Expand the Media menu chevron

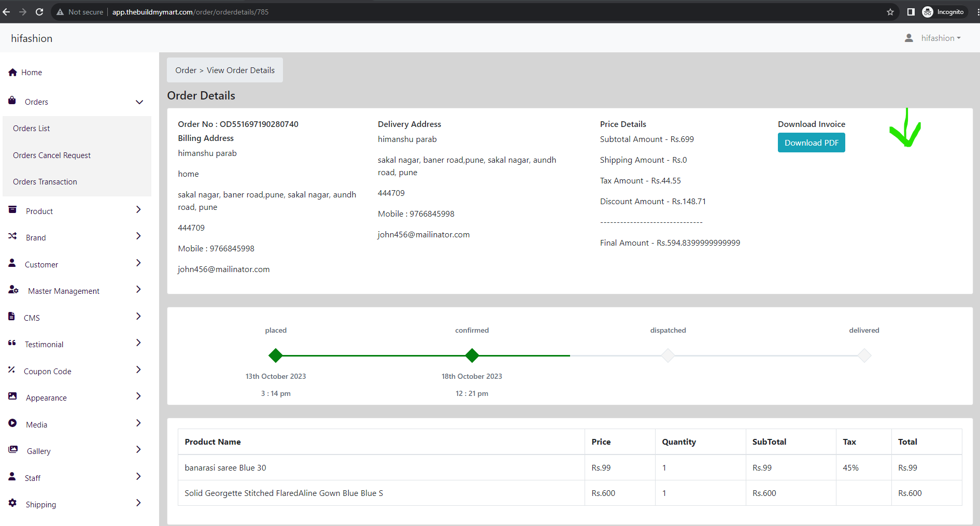click(x=138, y=423)
